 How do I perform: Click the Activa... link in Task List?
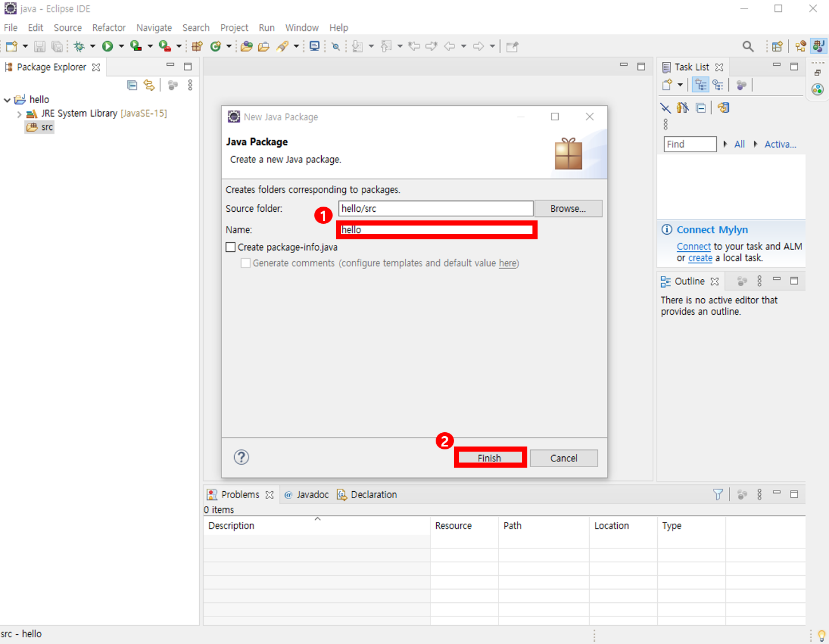tap(780, 144)
